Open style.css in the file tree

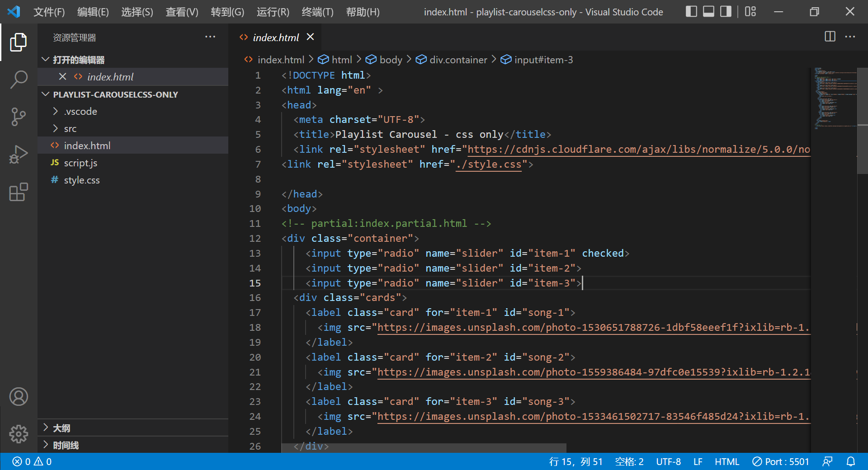click(133, 180)
